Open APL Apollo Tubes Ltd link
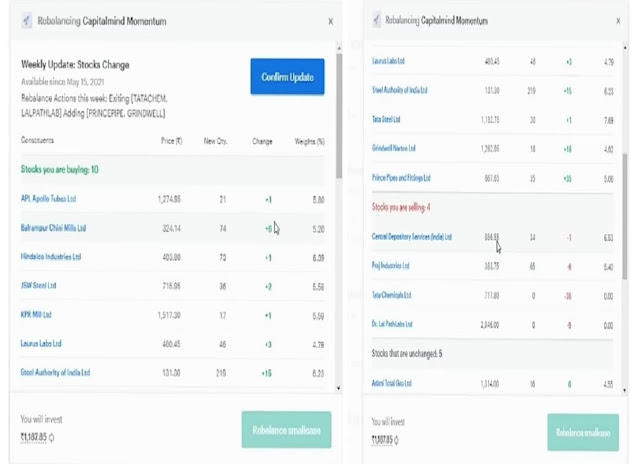This screenshot has width=640, height=464. 48,199
